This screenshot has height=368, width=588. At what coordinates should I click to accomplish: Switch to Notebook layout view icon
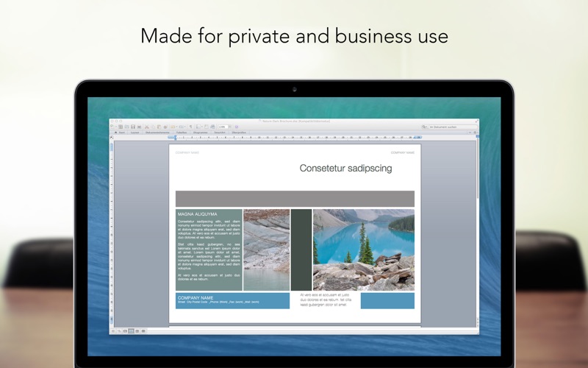137,330
